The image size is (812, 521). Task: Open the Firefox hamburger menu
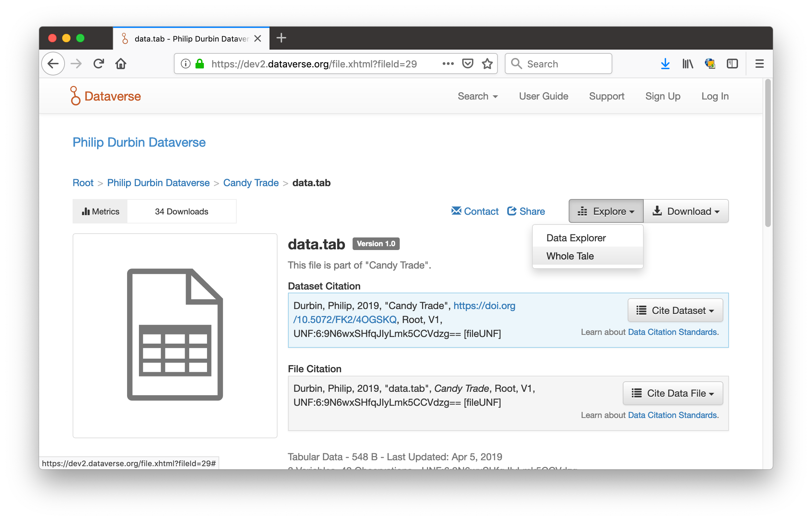click(760, 64)
